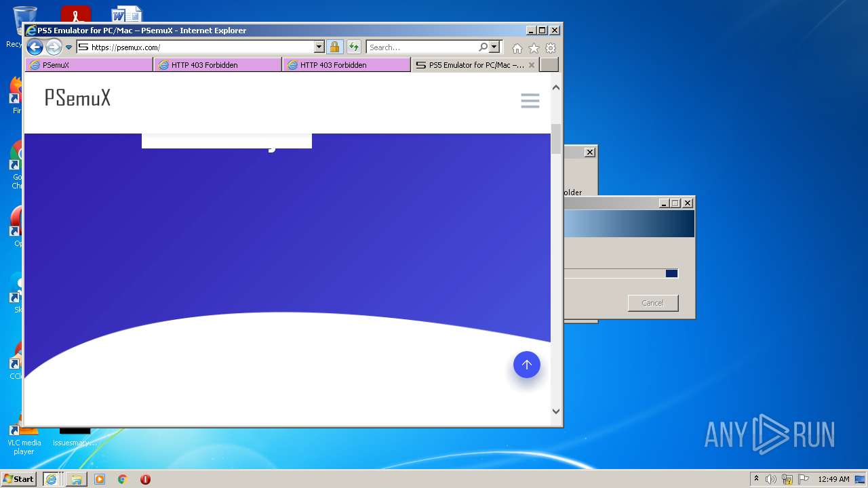Show hidden system tray icons
Image resolution: width=868 pixels, height=488 pixels.
[x=756, y=479]
